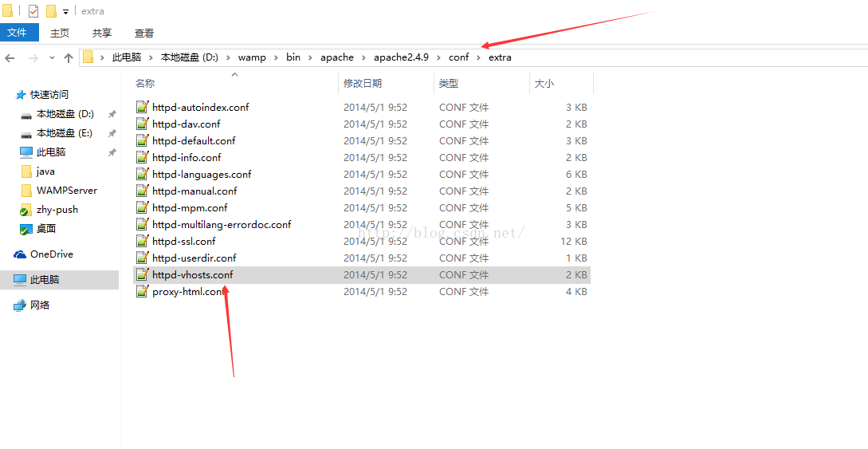868x449 pixels.
Task: Click apache in the address breadcrumb
Action: (x=336, y=57)
